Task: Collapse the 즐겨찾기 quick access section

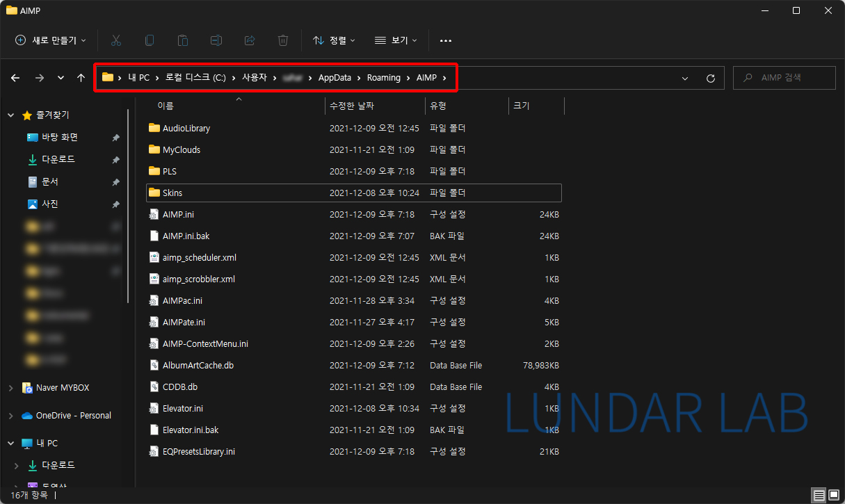Action: tap(11, 115)
